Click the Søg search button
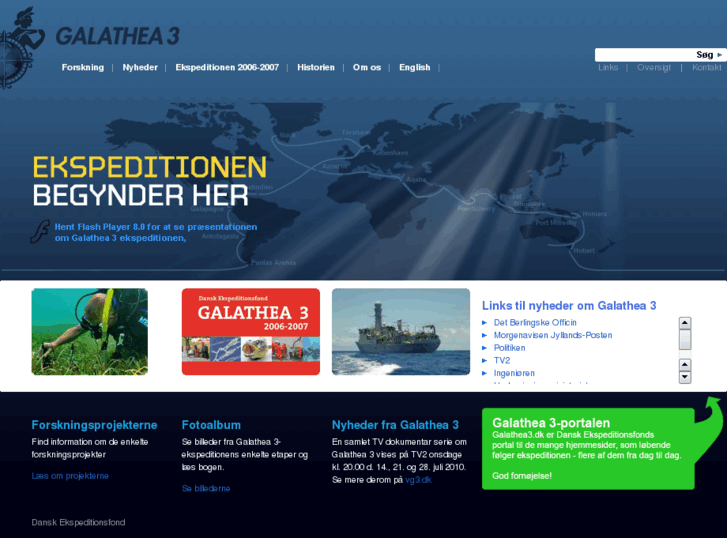727x545 pixels. coord(704,55)
